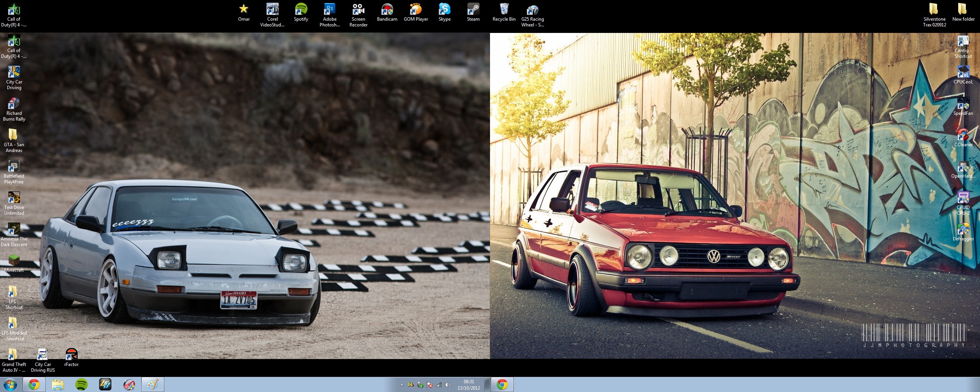Open the network signal tray icon
The height and width of the screenshot is (392, 980).
tap(439, 385)
